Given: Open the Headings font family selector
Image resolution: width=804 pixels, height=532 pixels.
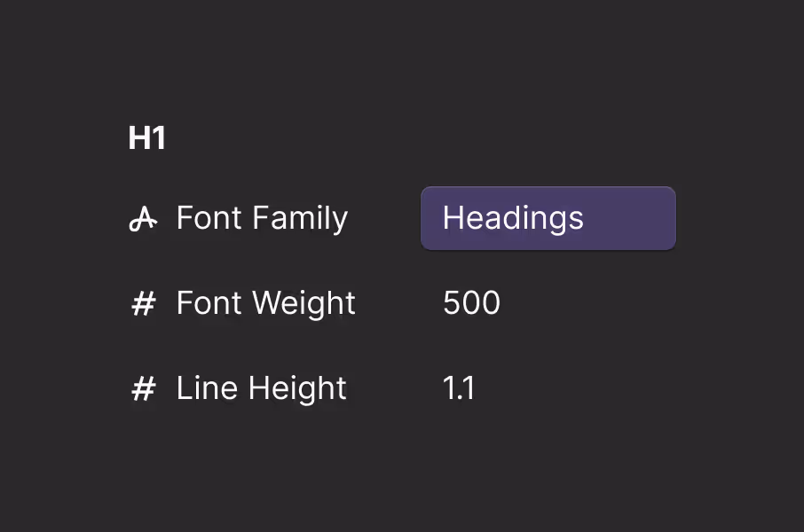Looking at the screenshot, I should pyautogui.click(x=548, y=218).
